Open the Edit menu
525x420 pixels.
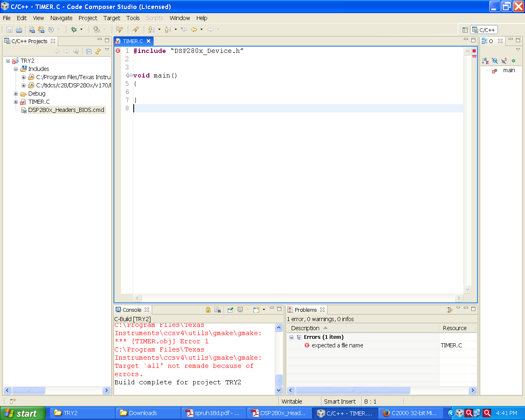click(x=22, y=18)
